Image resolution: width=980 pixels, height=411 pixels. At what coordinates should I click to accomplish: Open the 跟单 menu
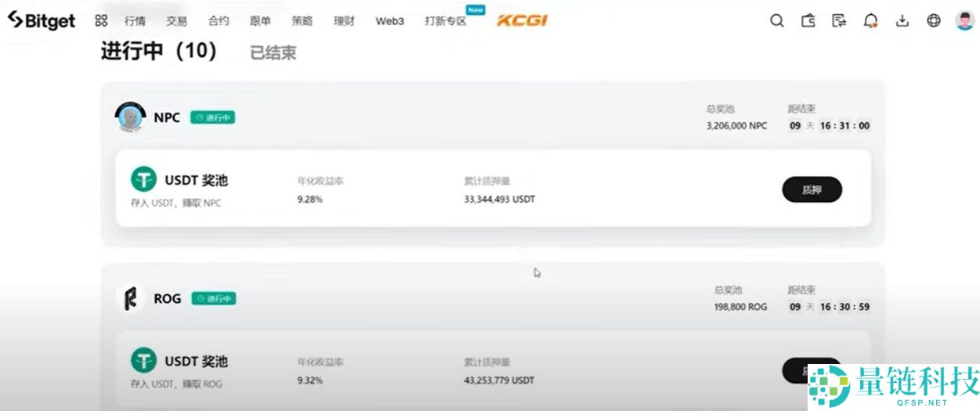point(261,21)
